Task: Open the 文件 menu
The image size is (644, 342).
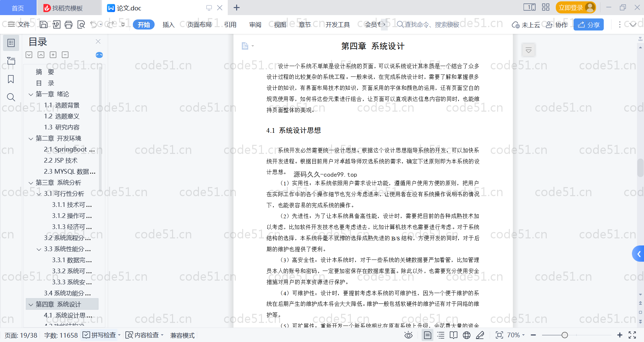Action: click(19, 24)
